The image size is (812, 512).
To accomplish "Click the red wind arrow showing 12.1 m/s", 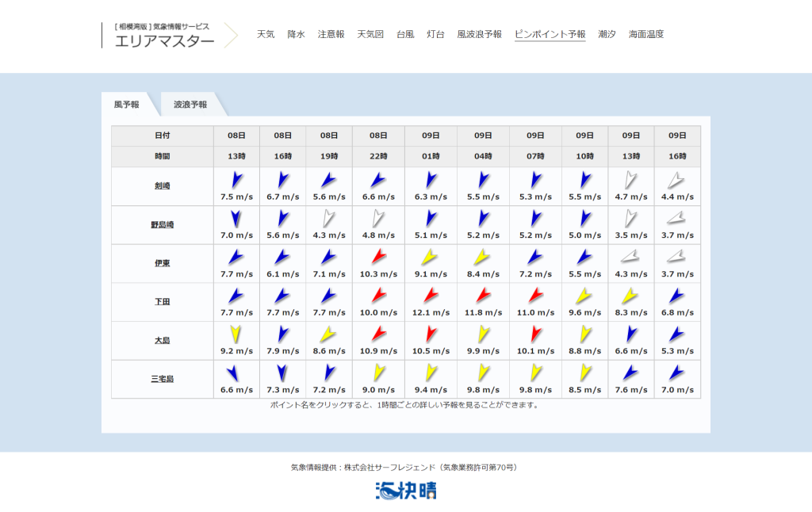I will [431, 296].
